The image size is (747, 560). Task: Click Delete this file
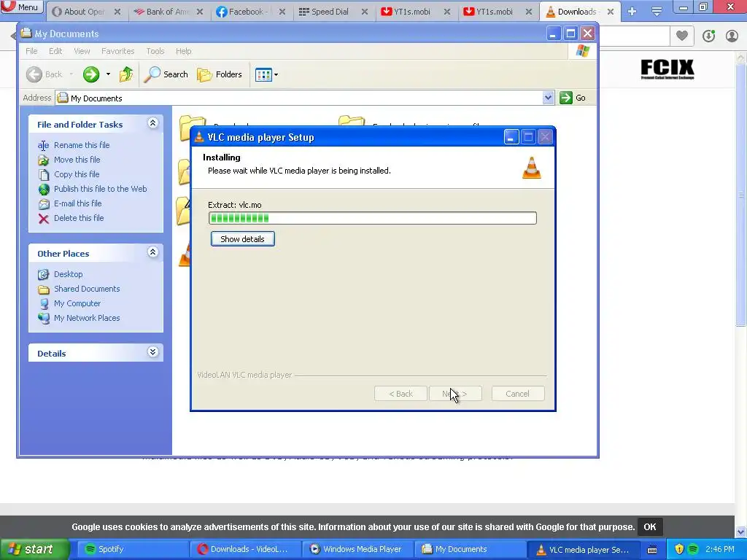point(79,218)
